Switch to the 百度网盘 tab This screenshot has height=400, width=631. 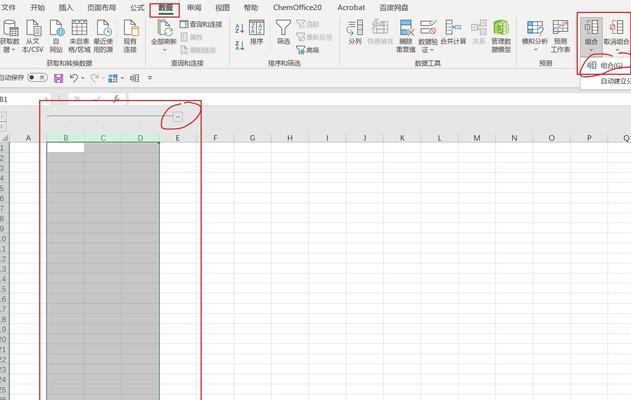[x=394, y=8]
